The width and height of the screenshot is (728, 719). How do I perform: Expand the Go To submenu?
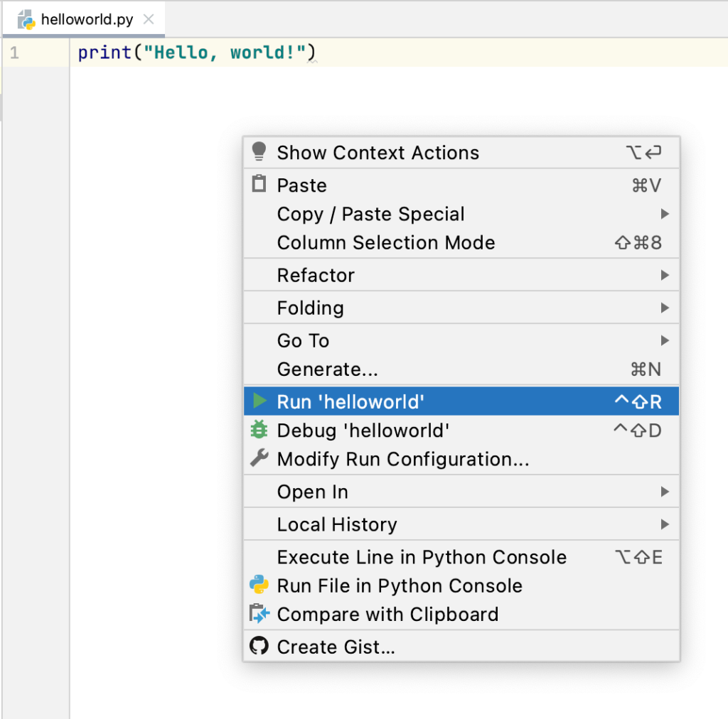(303, 341)
